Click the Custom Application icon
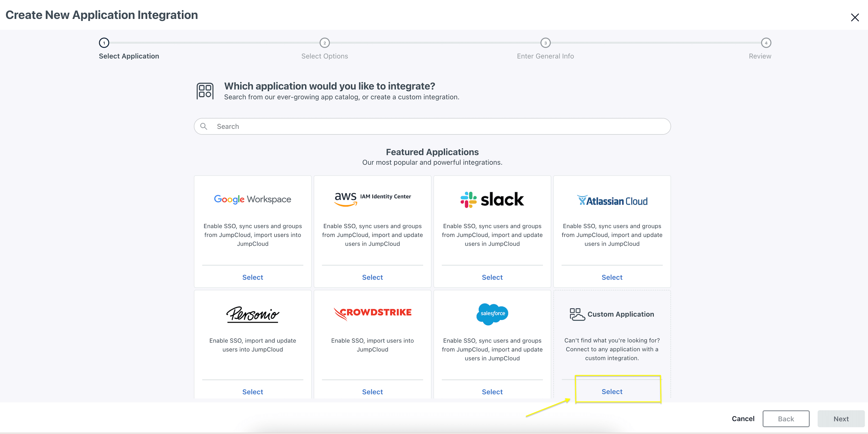Viewport: 868px width, 434px height. tap(577, 314)
